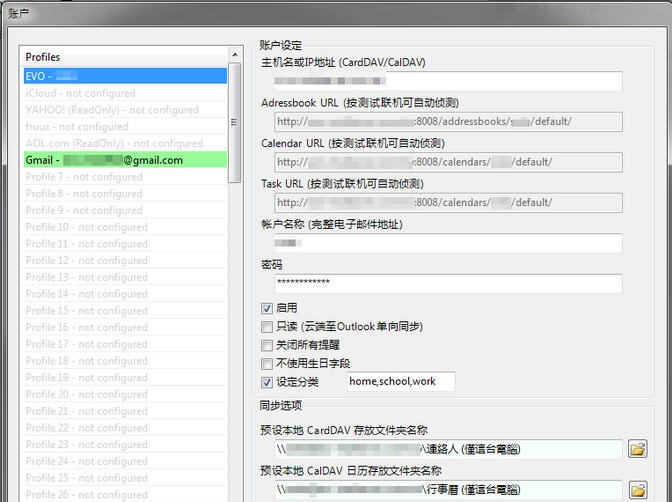Select Profile 8 - not configured
Viewport: 672px width, 502px height.
click(x=125, y=193)
